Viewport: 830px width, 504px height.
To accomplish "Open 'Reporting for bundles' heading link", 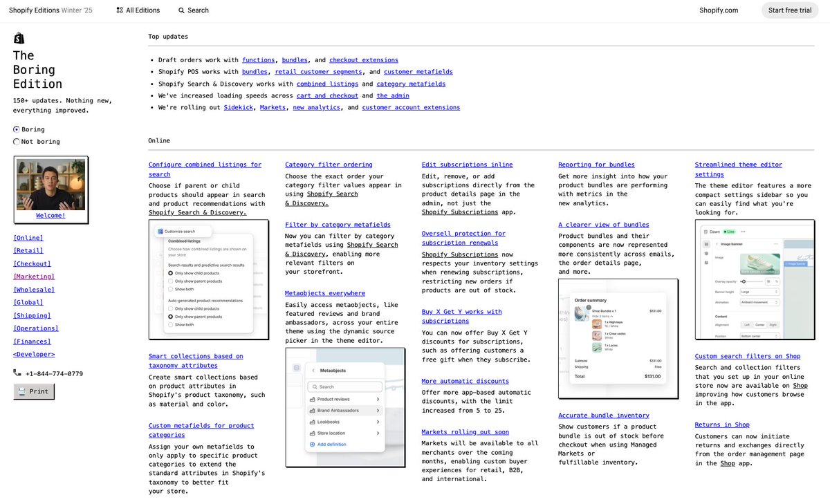I will [596, 165].
